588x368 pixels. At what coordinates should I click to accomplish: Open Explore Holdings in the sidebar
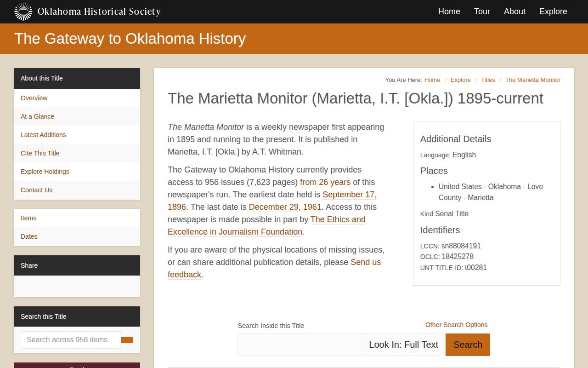pos(77,172)
